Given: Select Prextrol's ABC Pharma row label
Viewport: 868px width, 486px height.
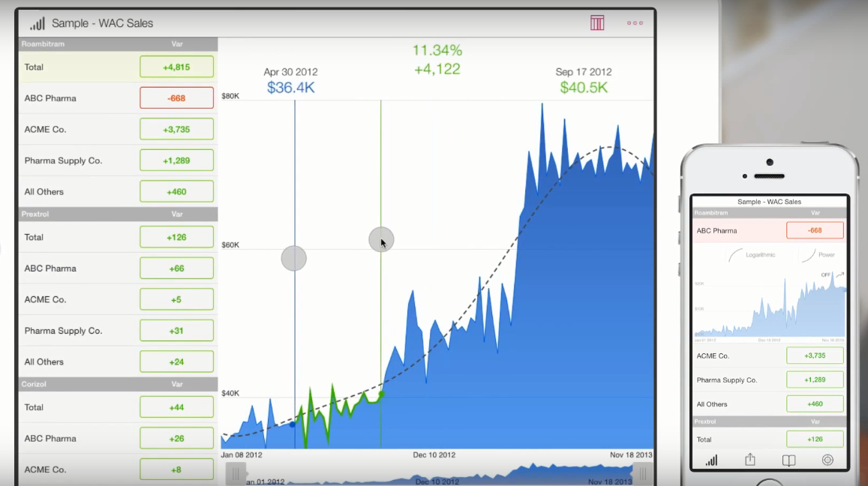Looking at the screenshot, I should (x=50, y=268).
